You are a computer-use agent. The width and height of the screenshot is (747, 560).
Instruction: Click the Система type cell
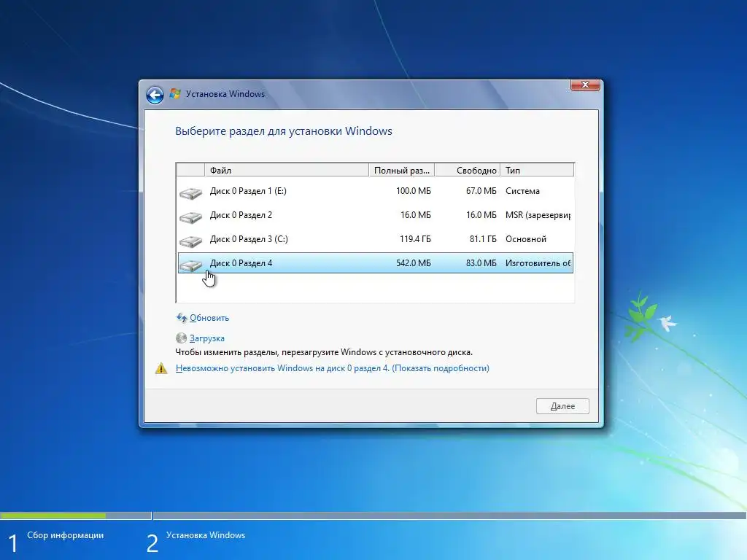[x=522, y=191]
